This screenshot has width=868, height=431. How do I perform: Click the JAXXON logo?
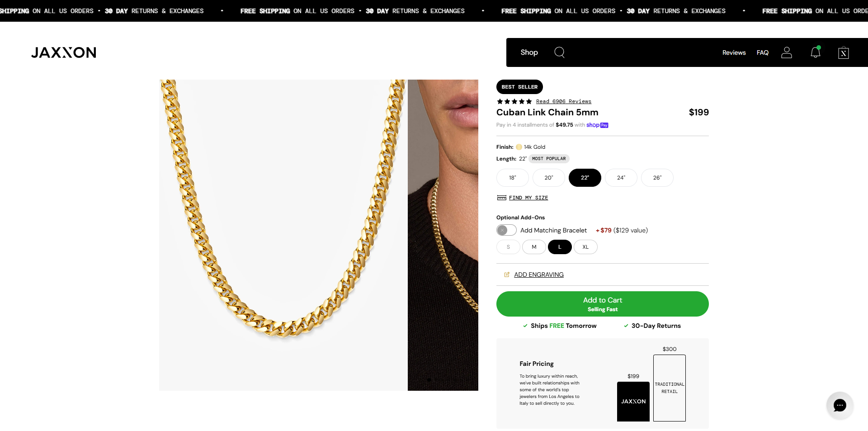point(64,52)
